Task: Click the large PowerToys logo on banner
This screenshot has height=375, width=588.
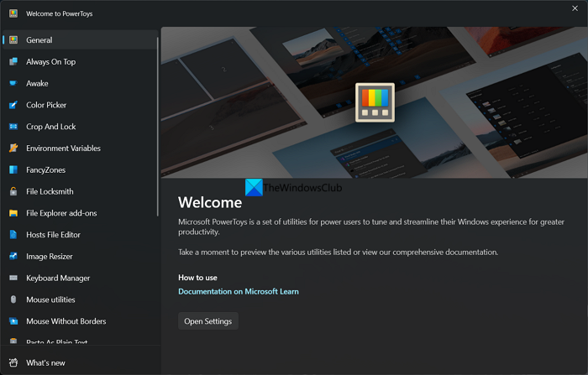Action: point(375,102)
